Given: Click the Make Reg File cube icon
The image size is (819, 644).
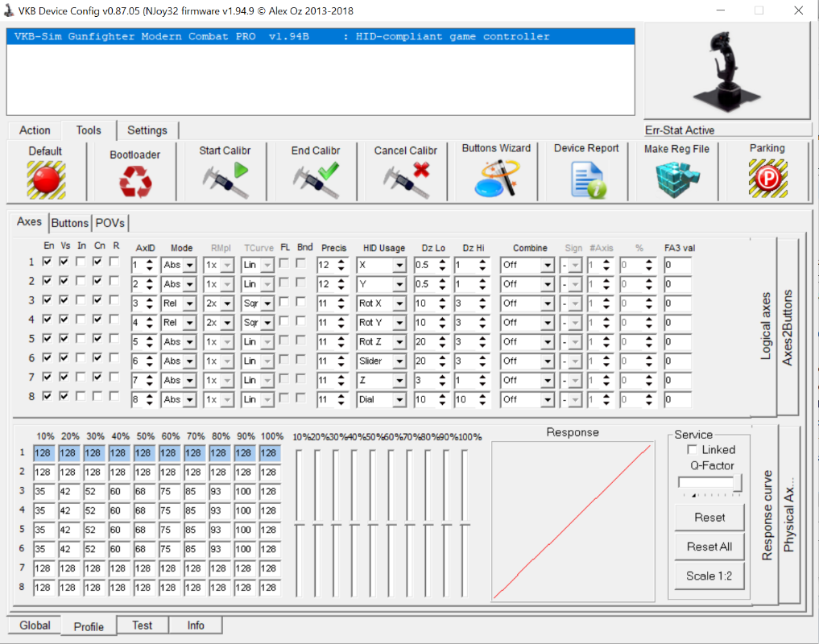Looking at the screenshot, I should pos(677,180).
